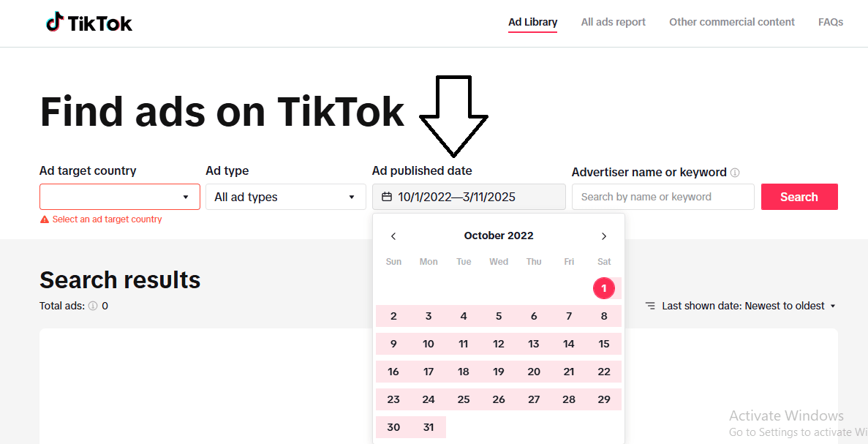Pick October 15 in the calendar
The width and height of the screenshot is (868, 444).
point(604,344)
